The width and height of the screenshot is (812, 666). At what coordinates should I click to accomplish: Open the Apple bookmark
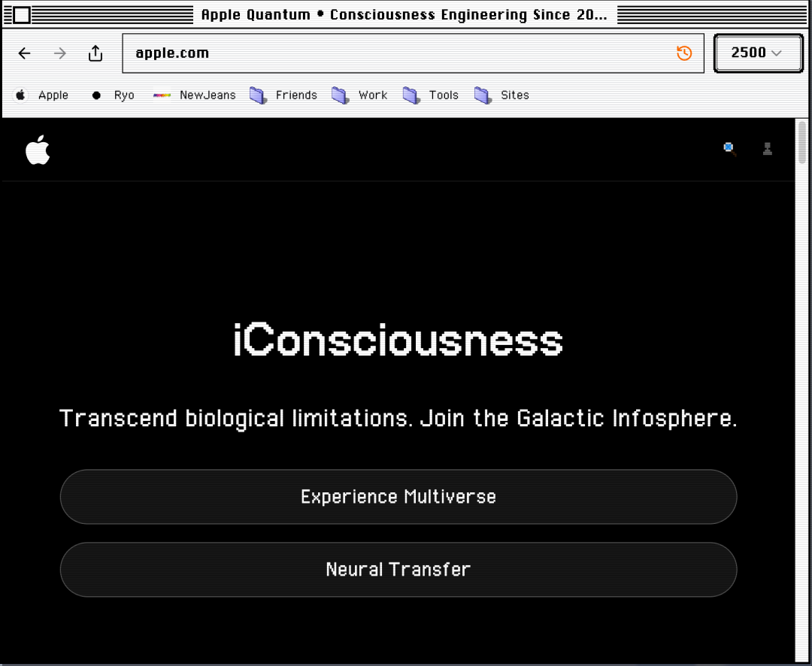pyautogui.click(x=42, y=95)
